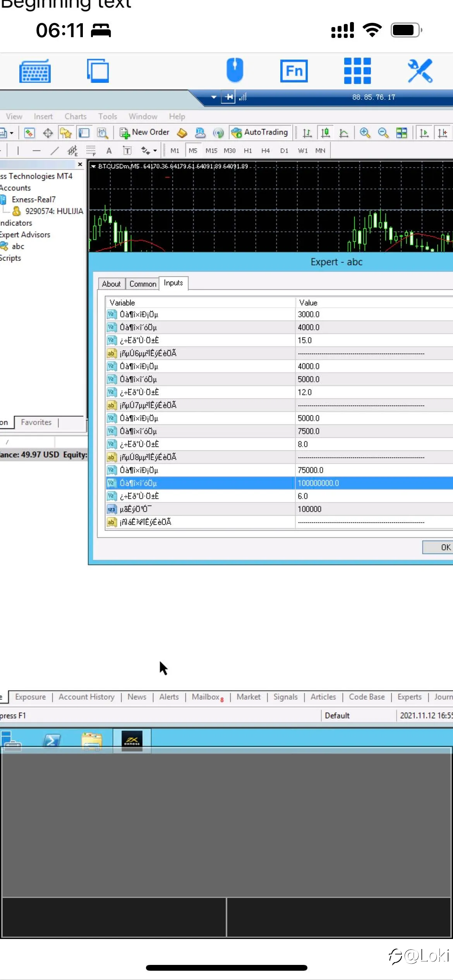Switch to the Common tab

[142, 284]
